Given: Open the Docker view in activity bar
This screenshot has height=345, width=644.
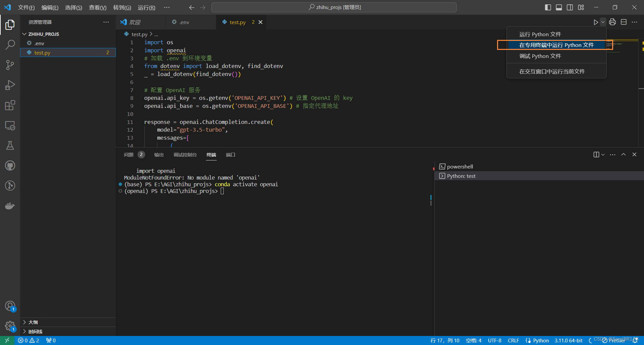Looking at the screenshot, I should (10, 206).
